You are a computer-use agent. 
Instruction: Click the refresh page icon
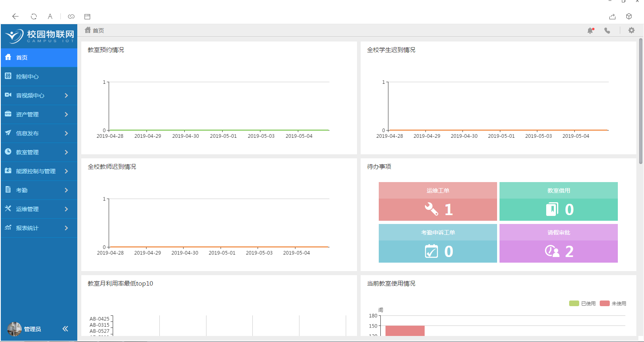click(x=34, y=17)
